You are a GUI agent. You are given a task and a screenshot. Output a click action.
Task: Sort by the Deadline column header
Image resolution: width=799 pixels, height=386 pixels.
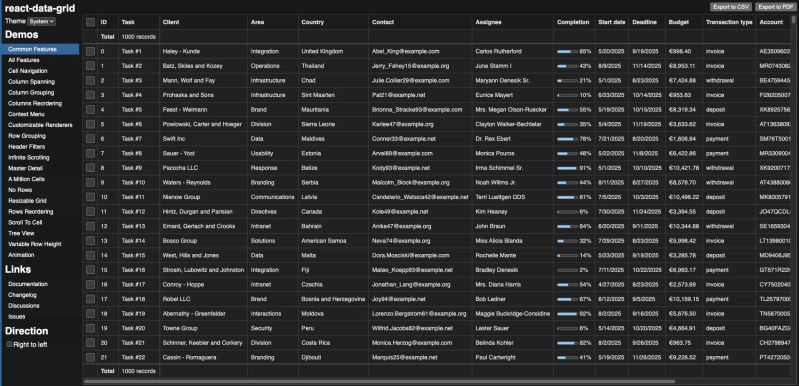[647, 22]
